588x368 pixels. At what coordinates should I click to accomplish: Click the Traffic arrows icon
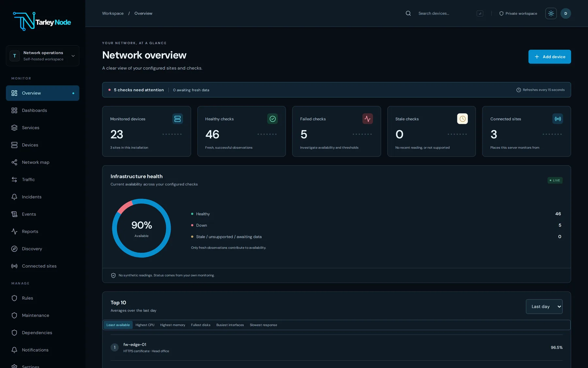[14, 180]
